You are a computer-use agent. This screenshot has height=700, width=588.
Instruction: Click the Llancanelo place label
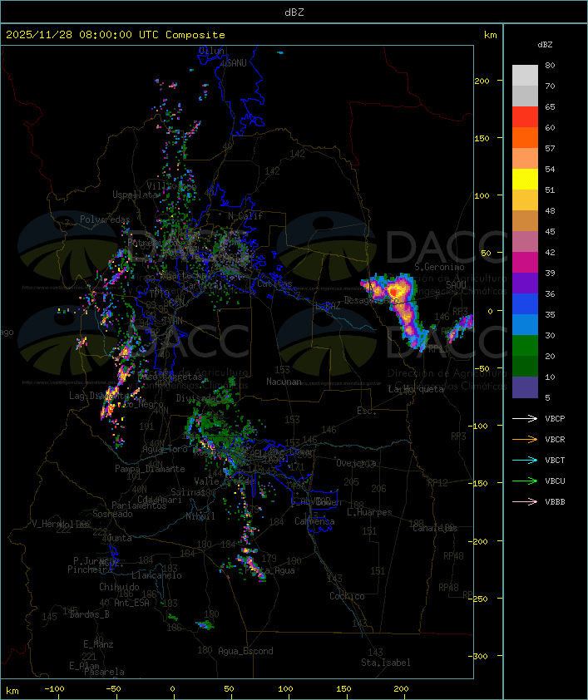tap(156, 575)
